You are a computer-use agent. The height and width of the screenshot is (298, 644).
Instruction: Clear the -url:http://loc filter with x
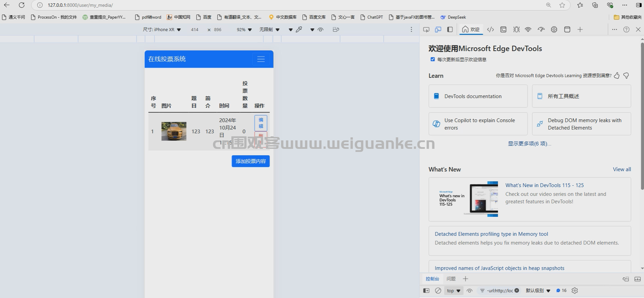[x=517, y=290]
